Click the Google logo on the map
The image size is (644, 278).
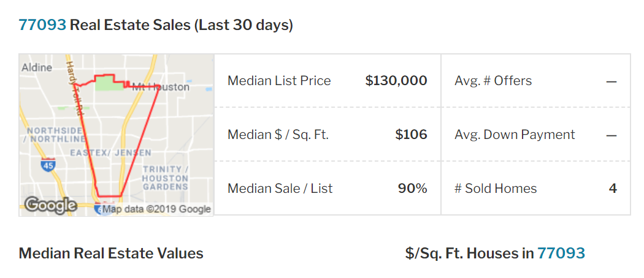click(50, 205)
